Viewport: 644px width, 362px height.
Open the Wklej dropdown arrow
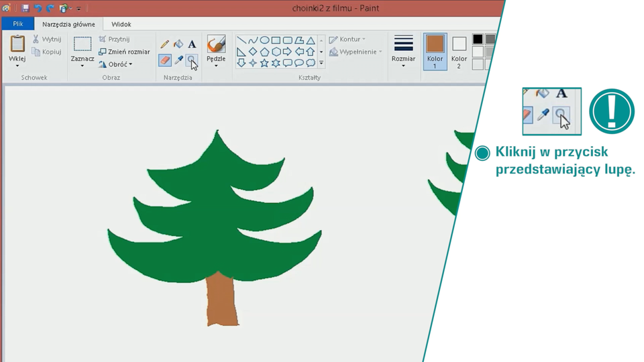(x=17, y=66)
